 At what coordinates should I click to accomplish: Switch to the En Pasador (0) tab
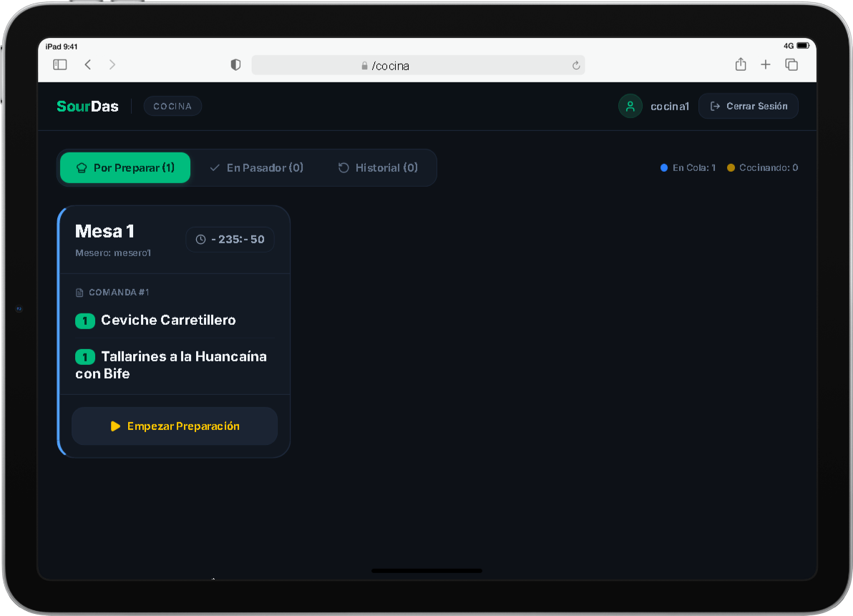click(x=257, y=167)
